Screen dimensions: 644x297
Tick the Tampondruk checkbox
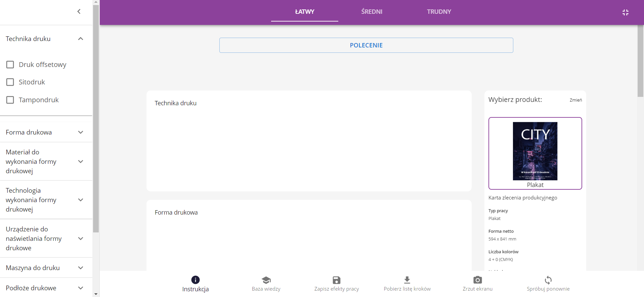(10, 100)
